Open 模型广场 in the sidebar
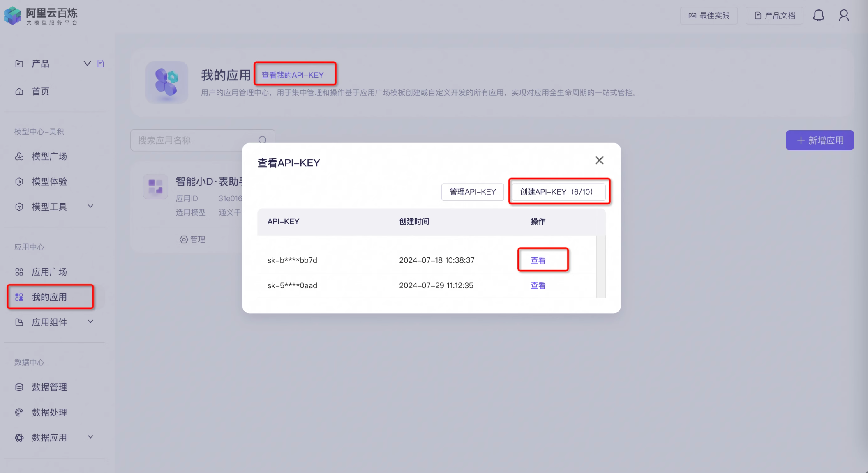Screen dimensions: 868x473 49,156
